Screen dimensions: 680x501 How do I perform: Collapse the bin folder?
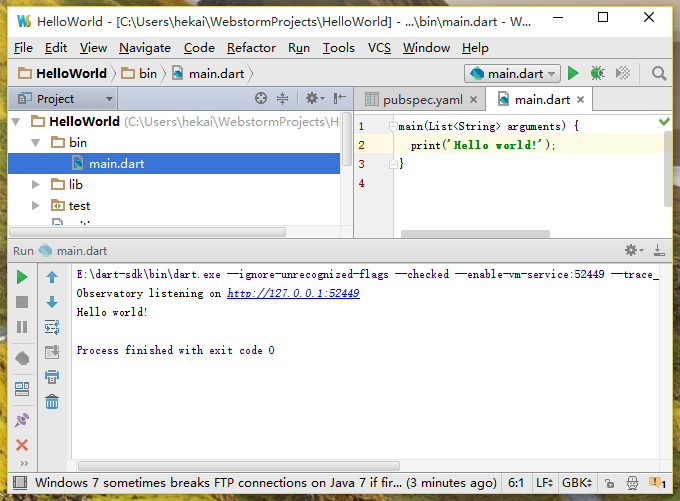[x=36, y=143]
